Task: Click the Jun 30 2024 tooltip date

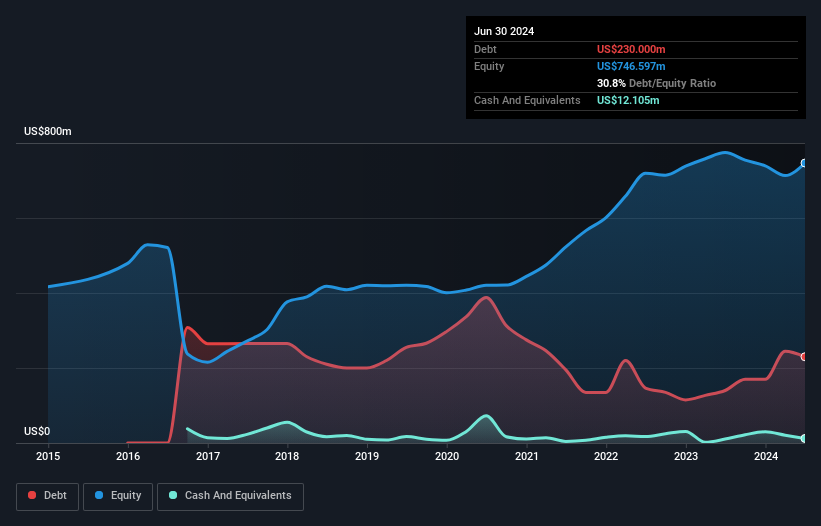Action: click(x=504, y=31)
